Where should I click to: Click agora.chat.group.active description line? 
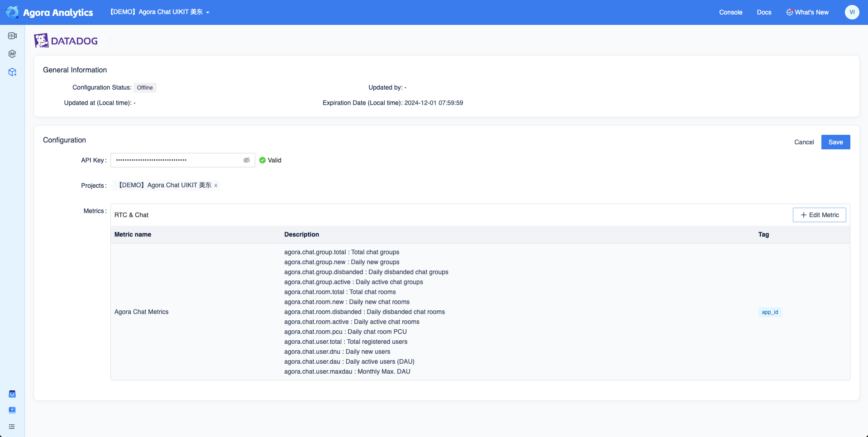point(353,282)
